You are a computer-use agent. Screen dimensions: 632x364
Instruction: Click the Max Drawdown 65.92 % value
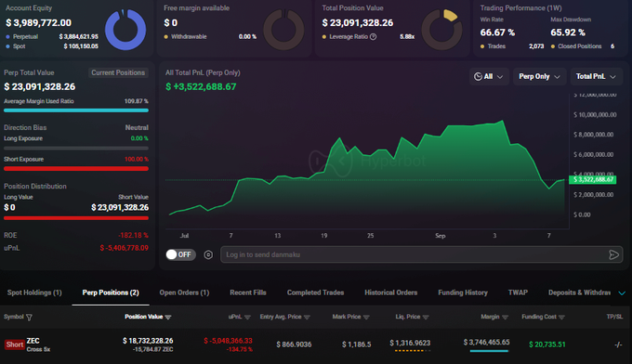[568, 32]
